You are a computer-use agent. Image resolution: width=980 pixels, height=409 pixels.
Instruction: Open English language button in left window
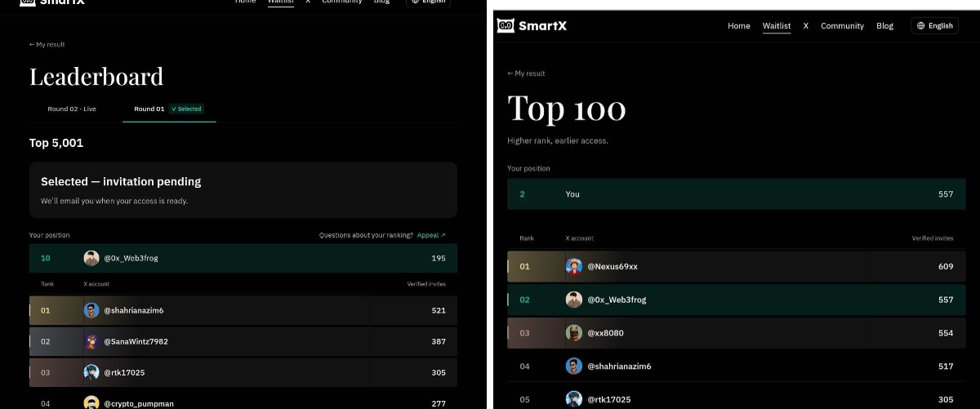click(x=428, y=2)
